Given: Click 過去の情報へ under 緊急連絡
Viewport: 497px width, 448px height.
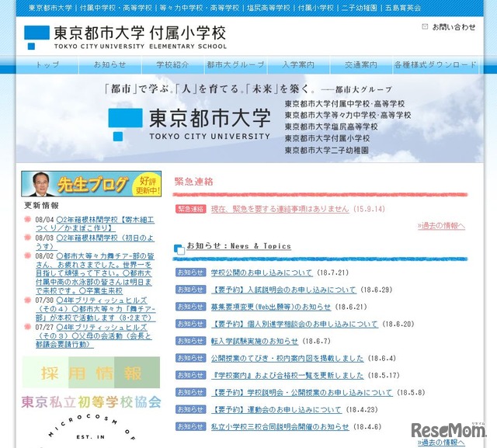Looking at the screenshot, I should (441, 226).
